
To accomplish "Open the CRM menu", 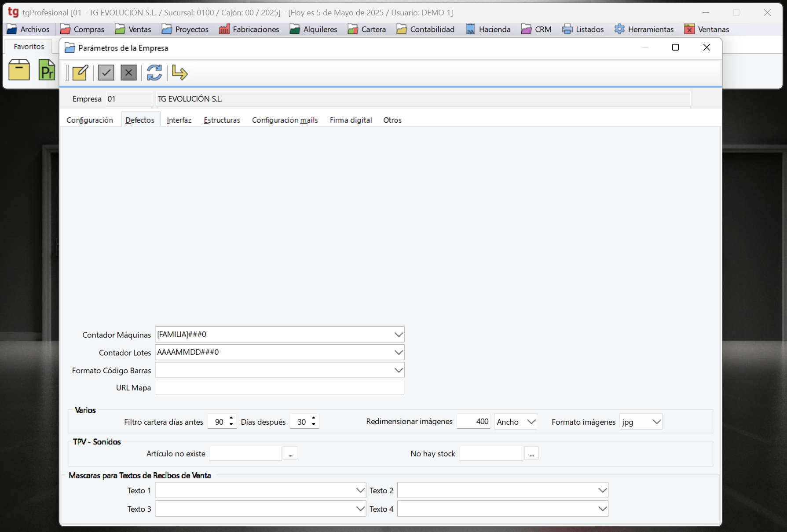I will 536,29.
